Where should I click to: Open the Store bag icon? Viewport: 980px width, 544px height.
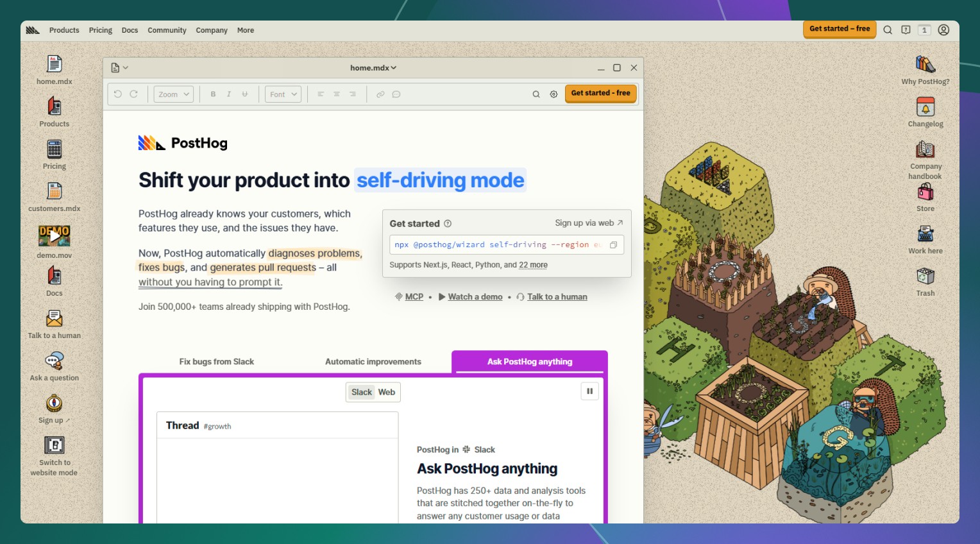(x=925, y=192)
